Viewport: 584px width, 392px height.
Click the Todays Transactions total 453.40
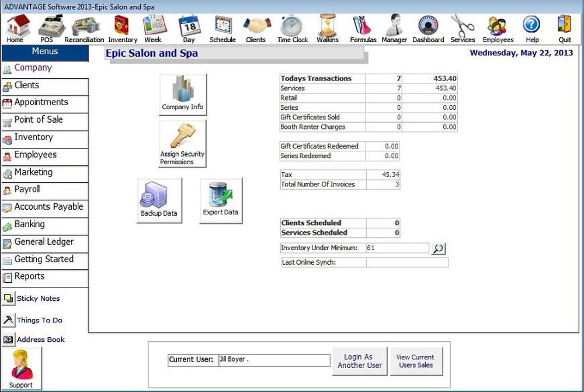click(x=430, y=79)
